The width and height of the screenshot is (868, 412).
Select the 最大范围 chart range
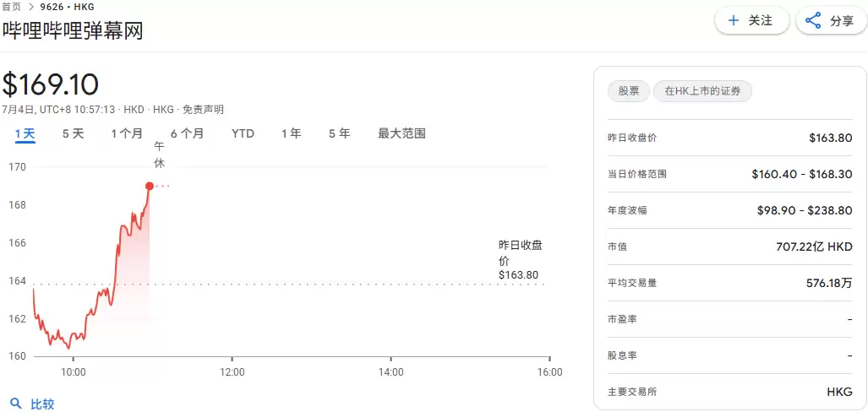pos(401,133)
